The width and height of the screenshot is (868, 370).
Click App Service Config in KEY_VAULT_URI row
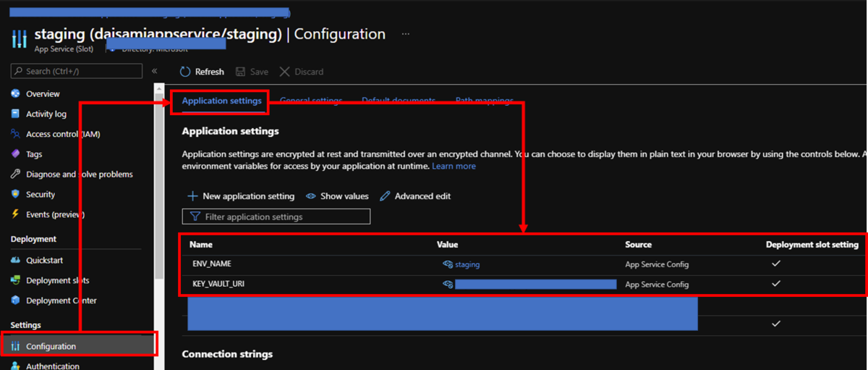657,285
